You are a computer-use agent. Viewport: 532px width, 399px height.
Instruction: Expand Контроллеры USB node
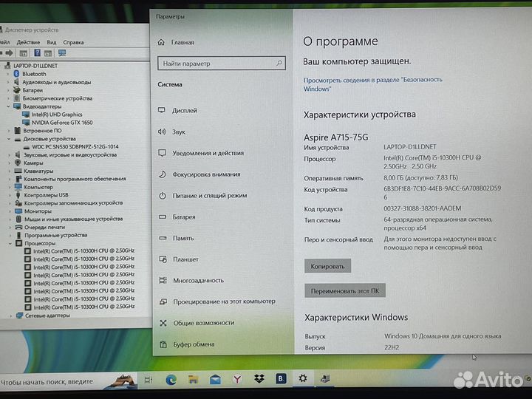tap(10, 195)
